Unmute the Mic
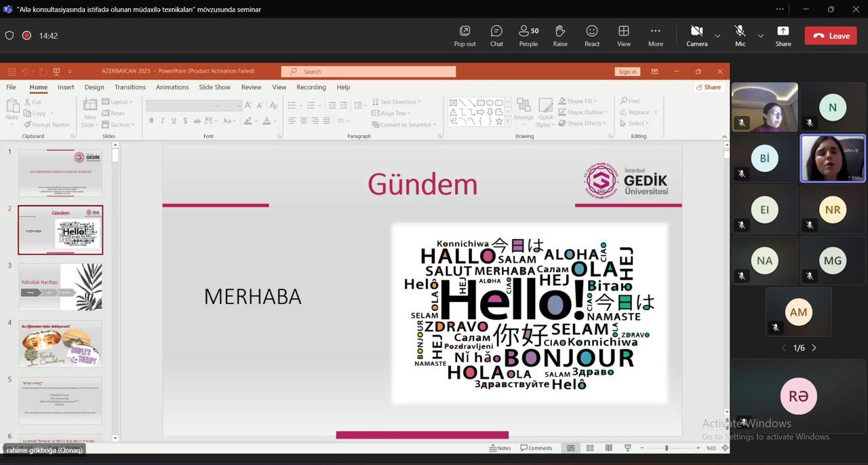The image size is (868, 465). click(x=740, y=35)
